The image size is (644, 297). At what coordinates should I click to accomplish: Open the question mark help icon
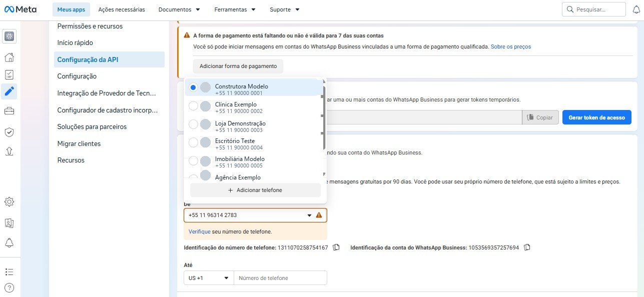(9, 287)
